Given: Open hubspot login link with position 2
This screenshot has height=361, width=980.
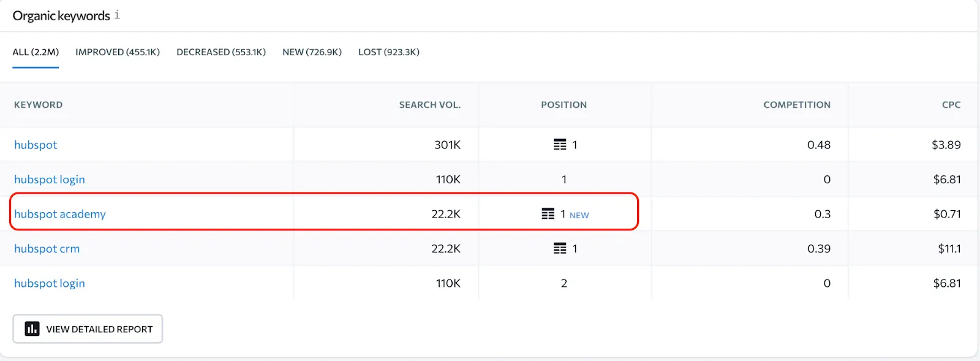Looking at the screenshot, I should pyautogui.click(x=50, y=283).
